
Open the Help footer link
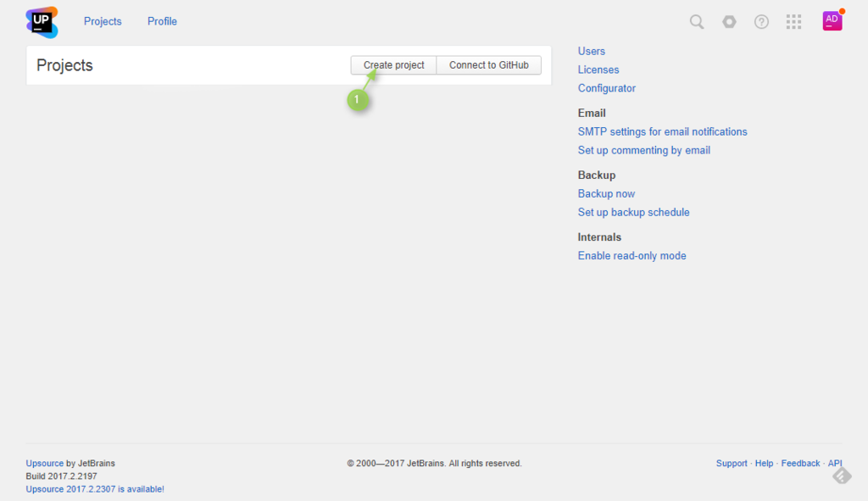point(764,464)
